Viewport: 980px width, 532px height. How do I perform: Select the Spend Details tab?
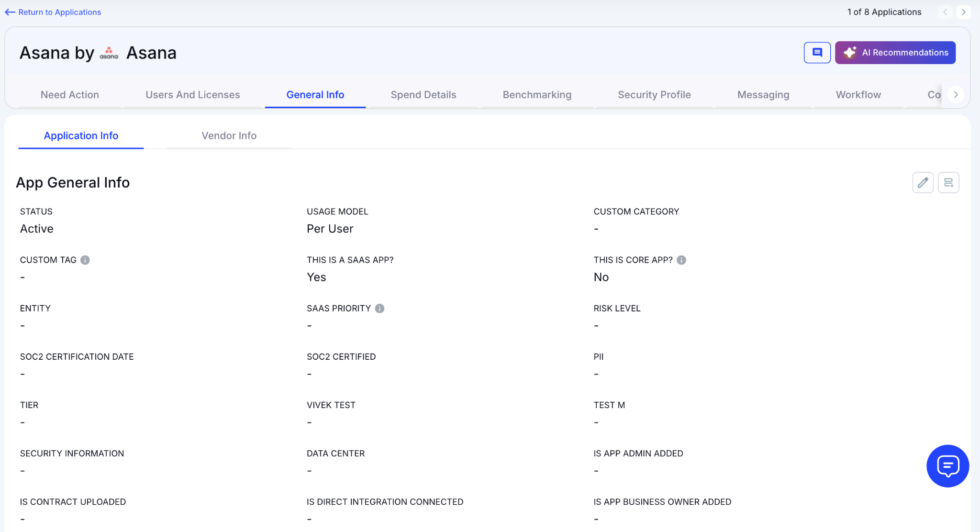(x=423, y=95)
